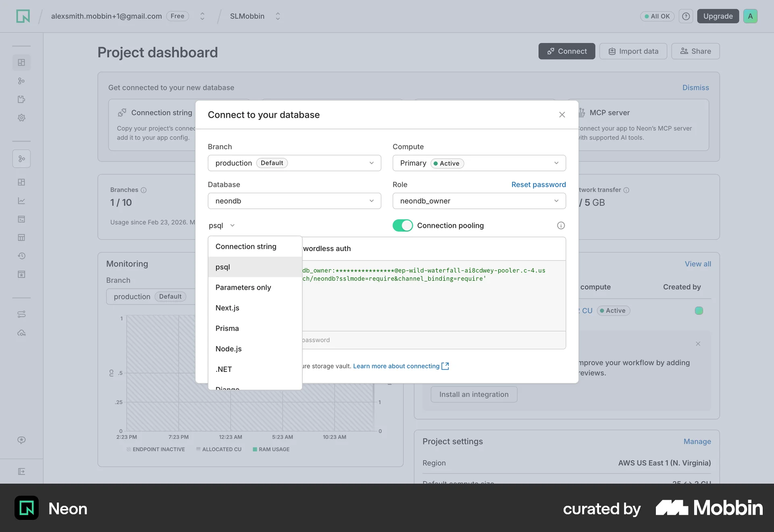
Task: Choose .NET in the format list
Action: click(255, 370)
